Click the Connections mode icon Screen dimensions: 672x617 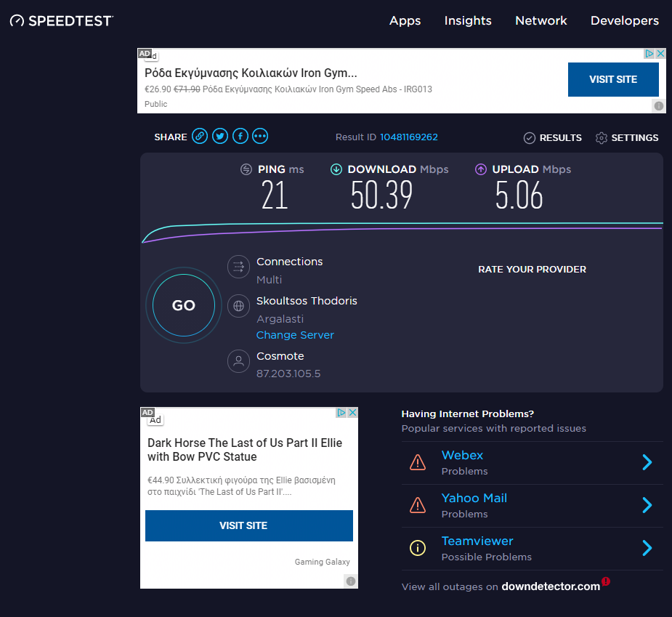click(x=238, y=267)
